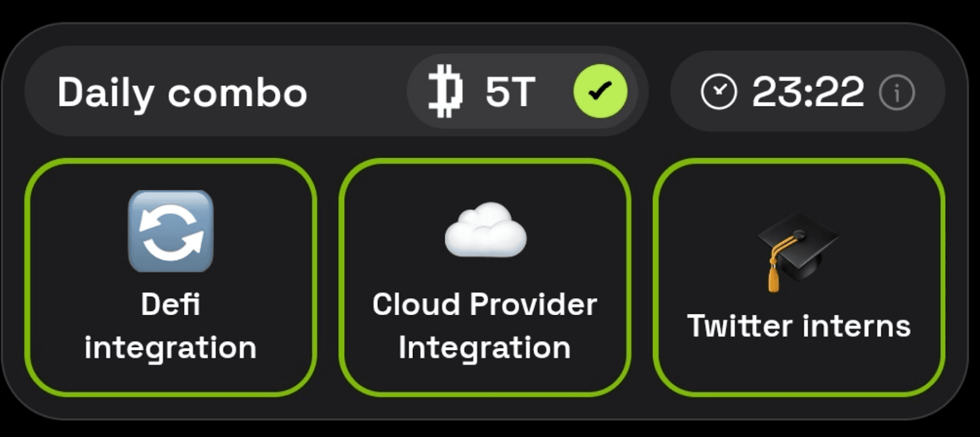
Task: Click the word combo in the header
Action: point(237,93)
